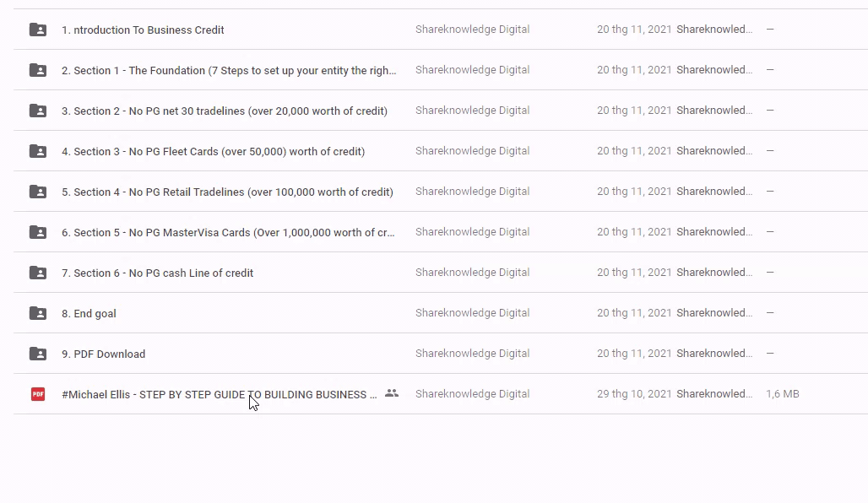
Task: Open the '1. ntroduction To Business Credit' folder name
Action: click(x=143, y=30)
